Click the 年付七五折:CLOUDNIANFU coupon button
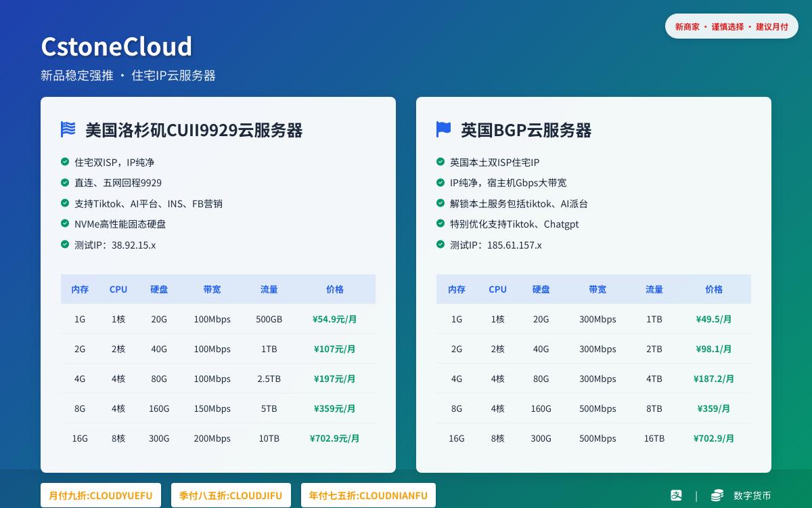The image size is (812, 508). [x=368, y=495]
